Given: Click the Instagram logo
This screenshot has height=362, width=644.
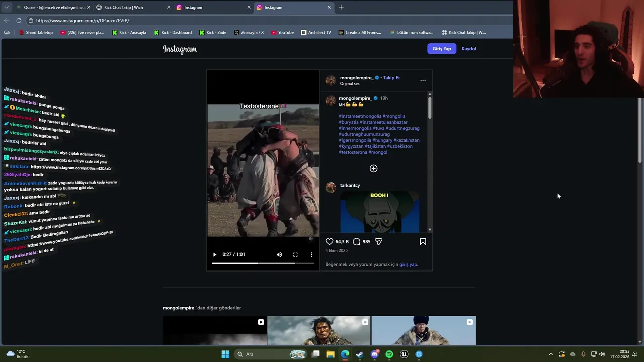Looking at the screenshot, I should pyautogui.click(x=180, y=49).
